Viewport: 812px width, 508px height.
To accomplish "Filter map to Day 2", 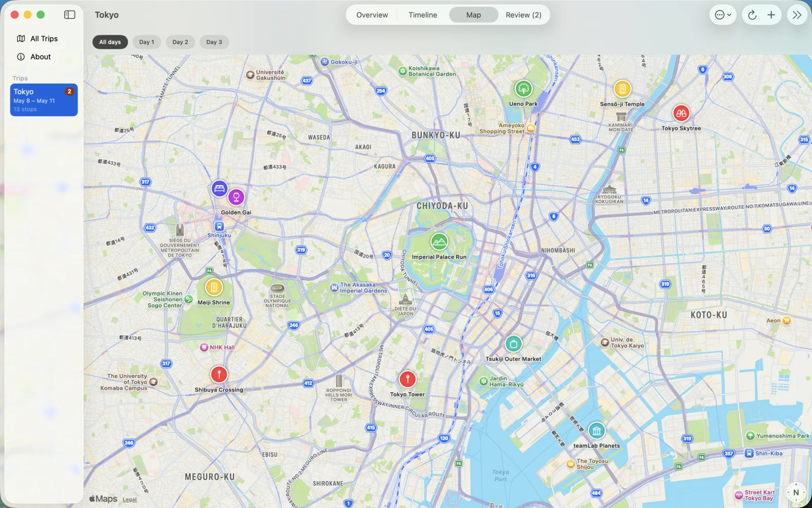I will 180,42.
